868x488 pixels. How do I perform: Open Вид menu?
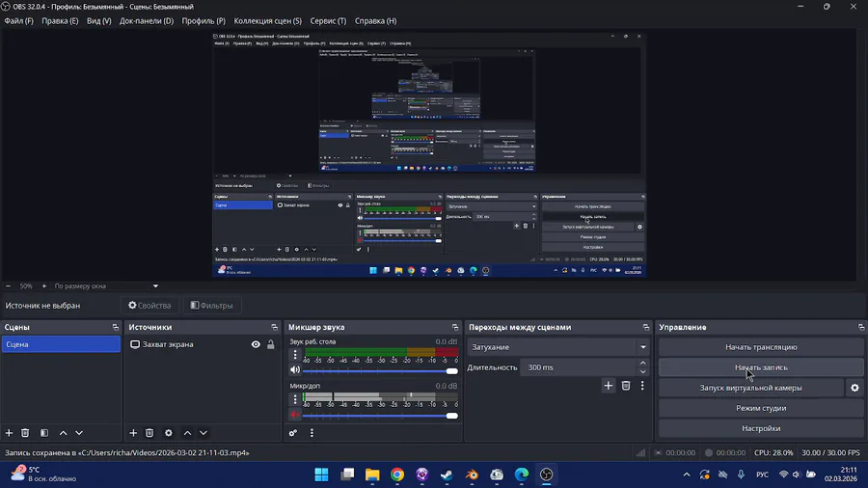99,21
